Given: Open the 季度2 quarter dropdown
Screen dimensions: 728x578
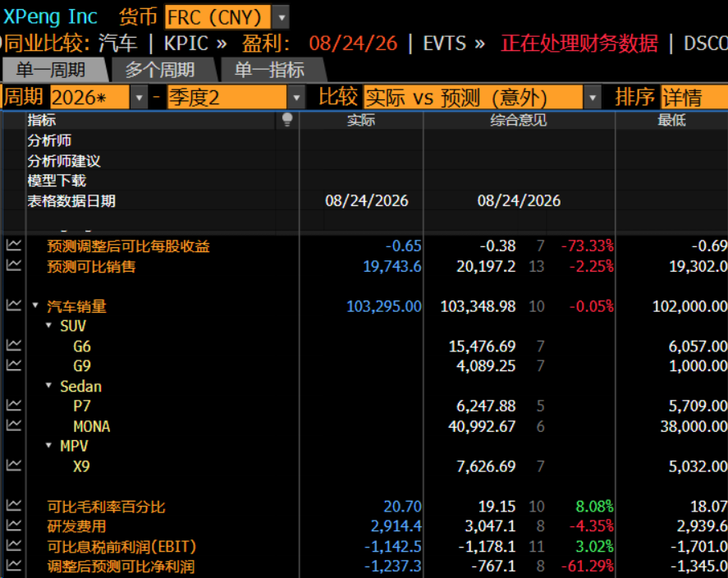Looking at the screenshot, I should [296, 98].
